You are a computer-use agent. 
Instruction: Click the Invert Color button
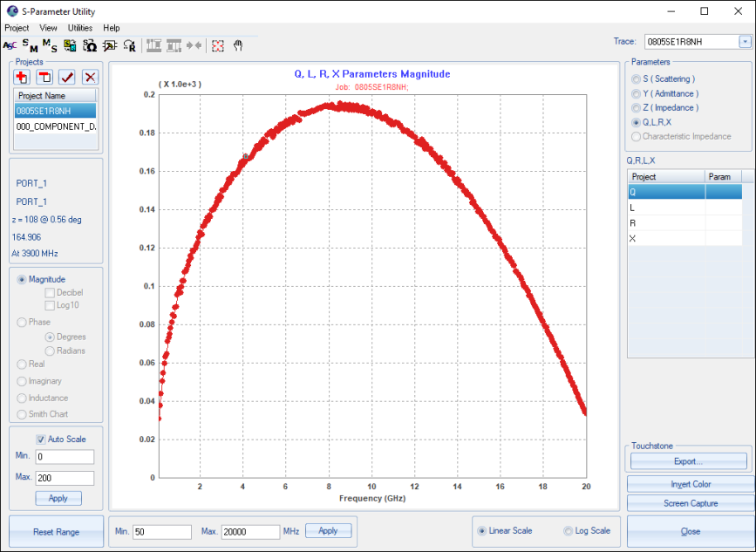pyautogui.click(x=691, y=484)
